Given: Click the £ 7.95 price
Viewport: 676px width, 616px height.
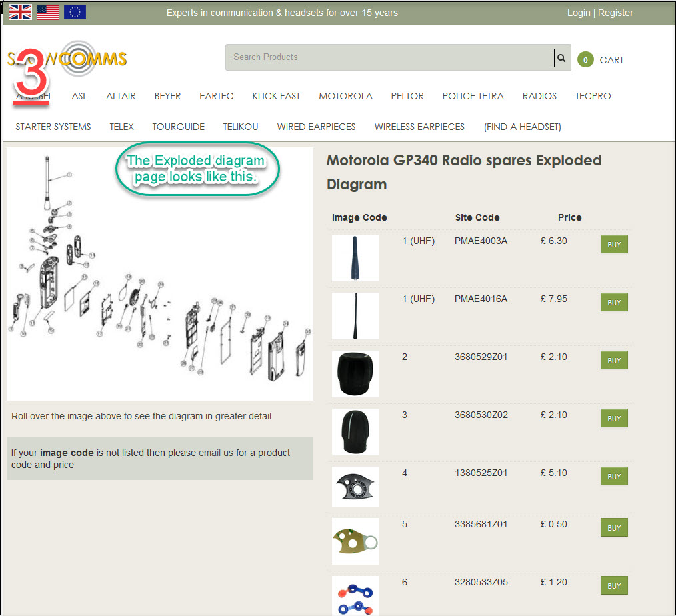Looking at the screenshot, I should [x=553, y=299].
